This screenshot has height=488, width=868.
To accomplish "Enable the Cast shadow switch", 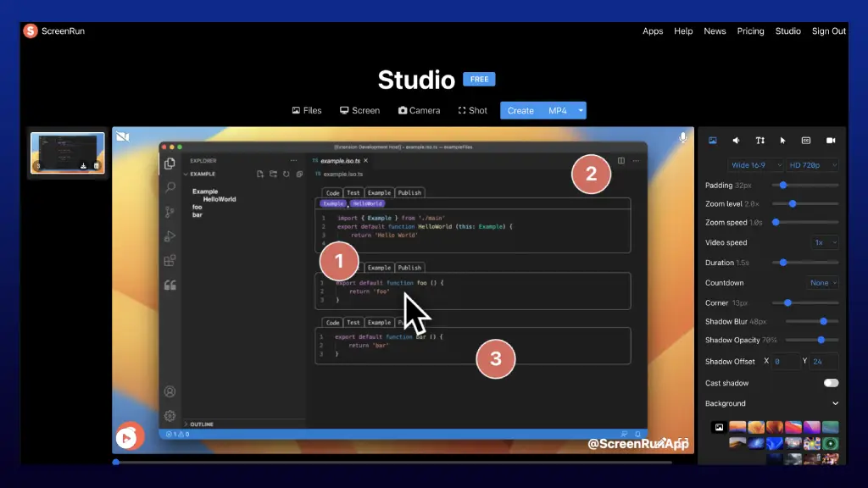I will coord(831,383).
